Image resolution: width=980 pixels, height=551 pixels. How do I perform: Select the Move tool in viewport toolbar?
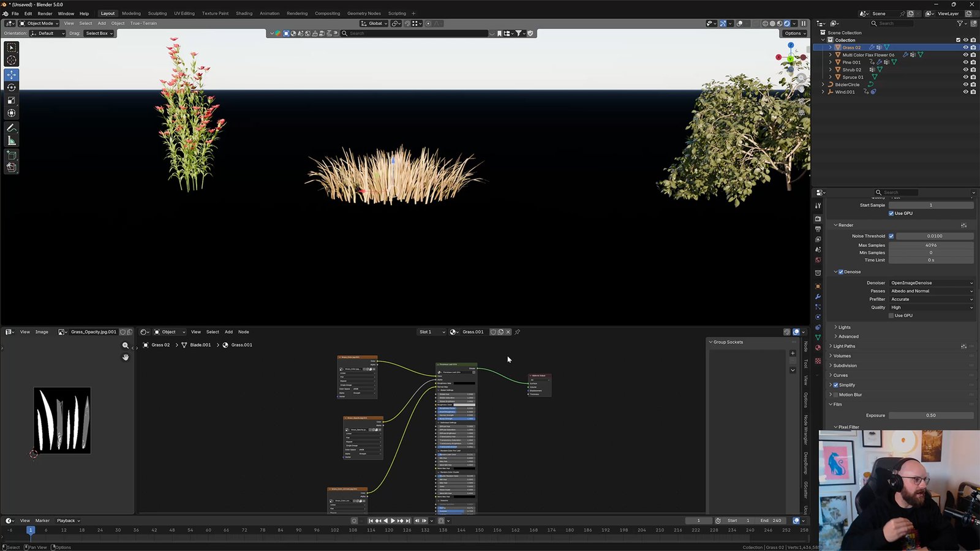coord(11,74)
